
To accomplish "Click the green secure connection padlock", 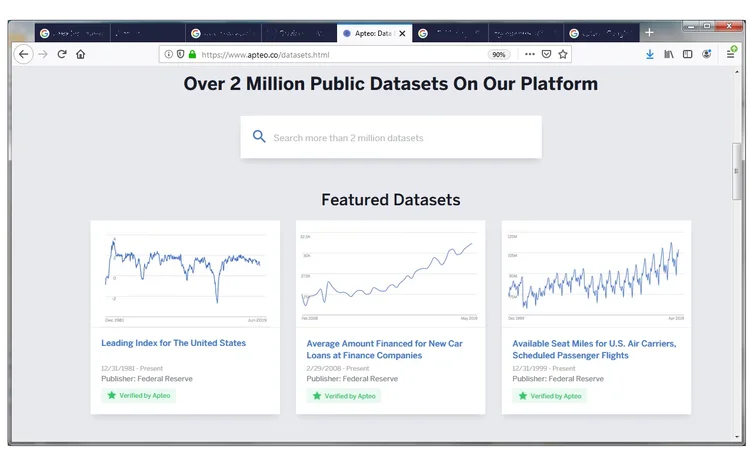I will pos(192,55).
